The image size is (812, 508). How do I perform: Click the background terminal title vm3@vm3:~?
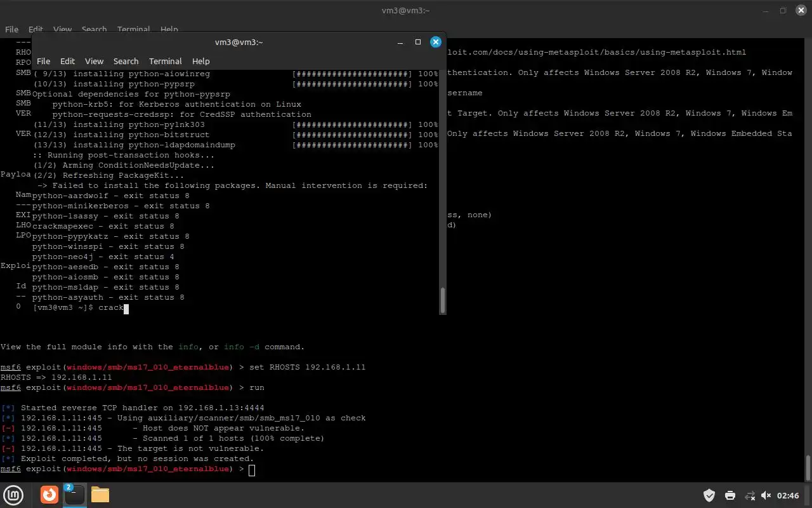[406, 10]
